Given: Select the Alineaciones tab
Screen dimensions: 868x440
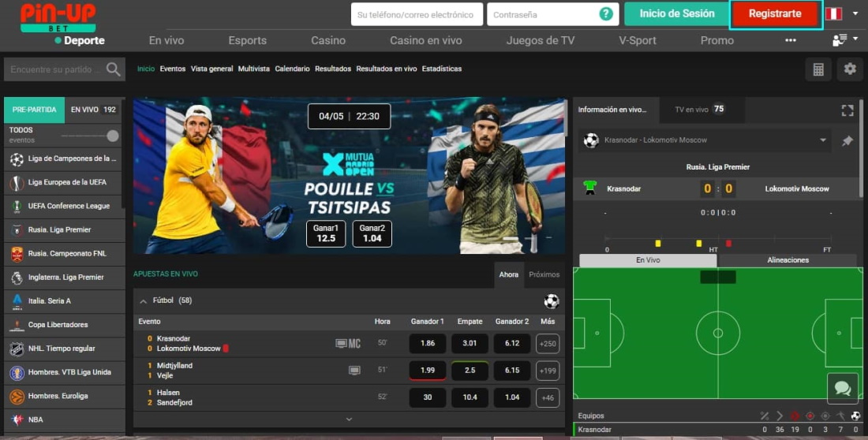Looking at the screenshot, I should click(x=788, y=260).
